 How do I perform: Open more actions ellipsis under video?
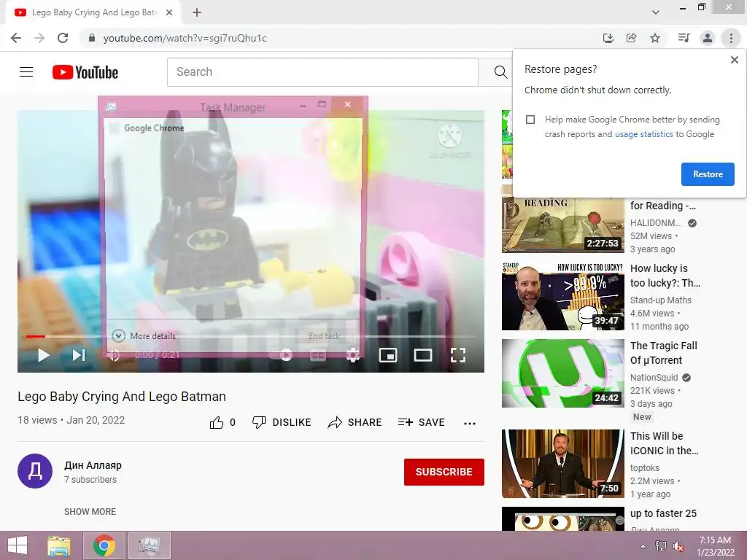[x=470, y=423]
